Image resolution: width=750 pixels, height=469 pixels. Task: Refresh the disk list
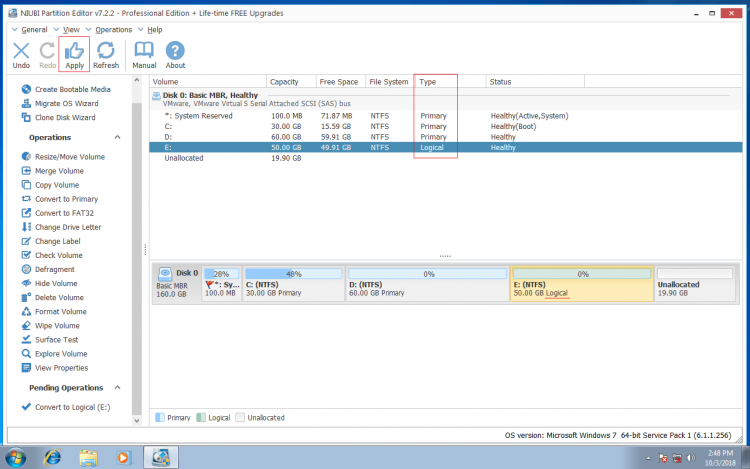coord(106,55)
